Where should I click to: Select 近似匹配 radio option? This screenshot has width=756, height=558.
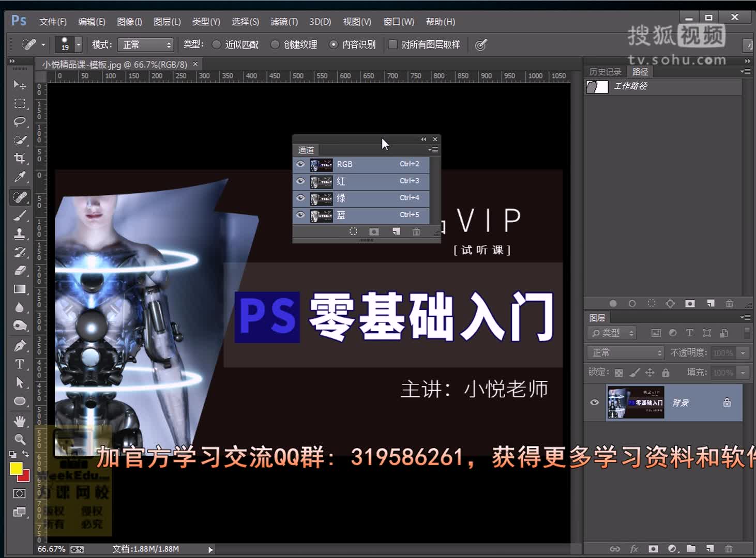217,44
